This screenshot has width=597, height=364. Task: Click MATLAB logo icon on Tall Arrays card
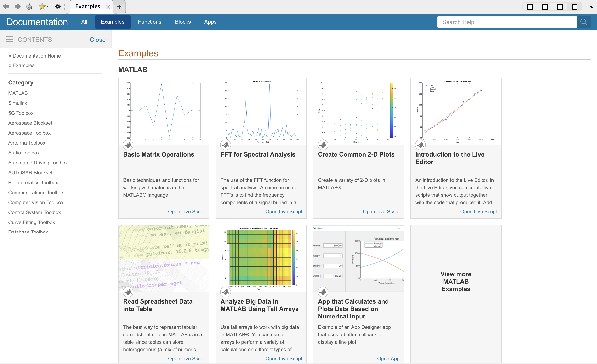pos(225,292)
